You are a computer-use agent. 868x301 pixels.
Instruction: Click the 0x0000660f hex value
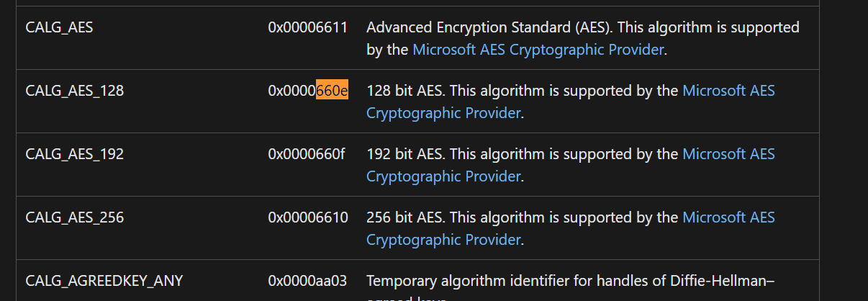point(307,155)
